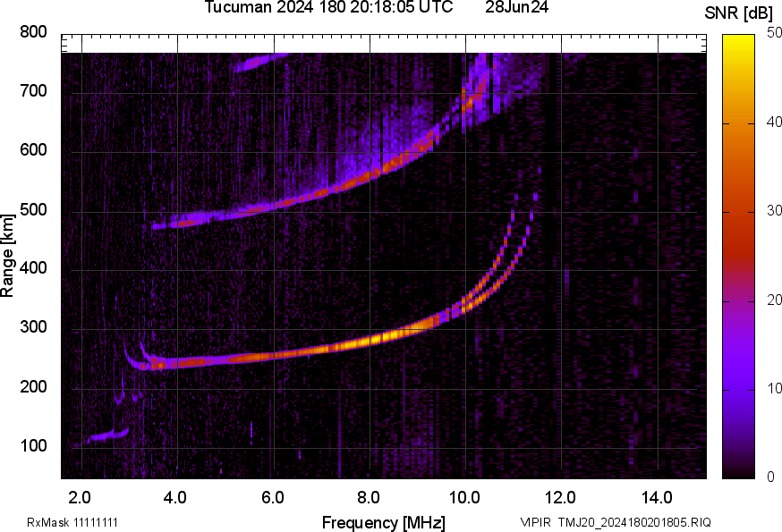This screenshot has height=532, width=782.
Task: Click the bright yellow F-layer trace near 8.5 MHz
Action: [x=394, y=335]
